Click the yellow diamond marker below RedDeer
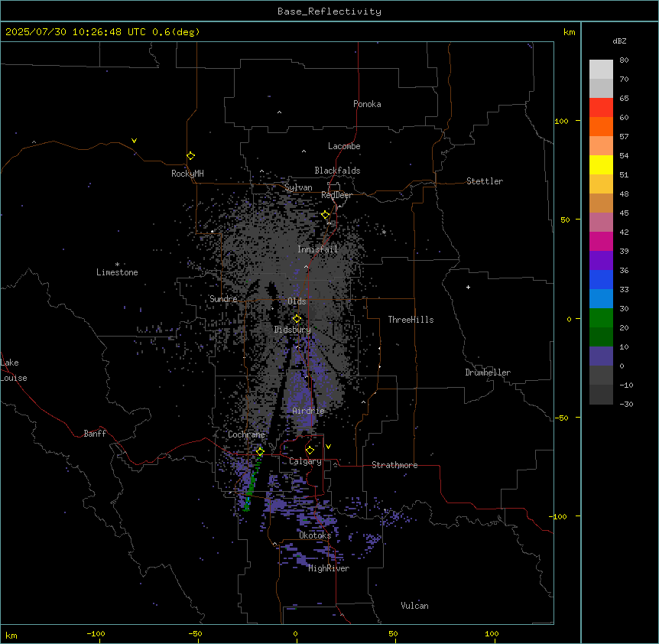 (x=326, y=215)
